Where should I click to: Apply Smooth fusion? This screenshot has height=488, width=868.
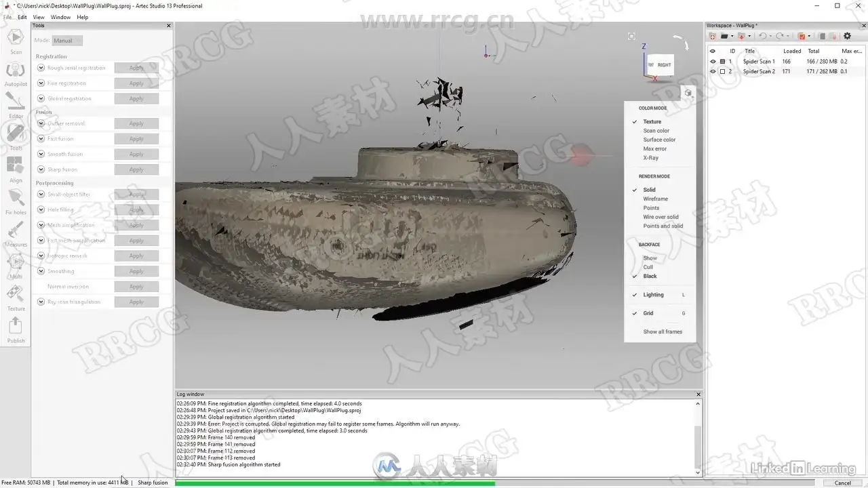[136, 155]
